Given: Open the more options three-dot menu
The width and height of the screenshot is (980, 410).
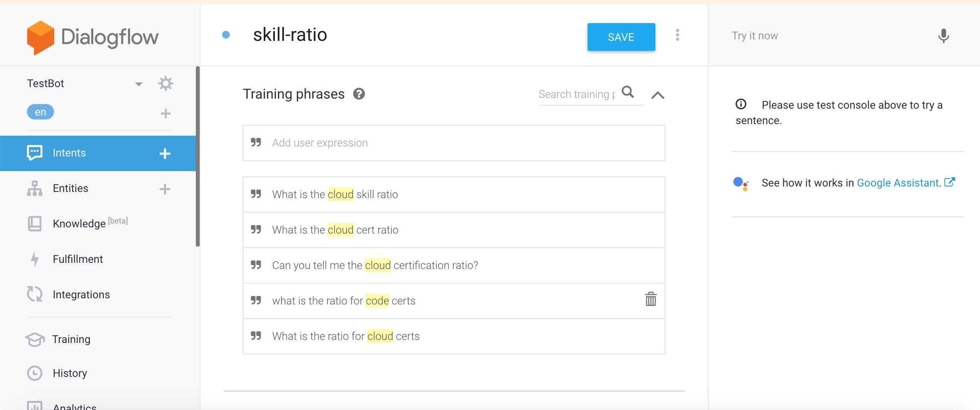Looking at the screenshot, I should pos(677,35).
